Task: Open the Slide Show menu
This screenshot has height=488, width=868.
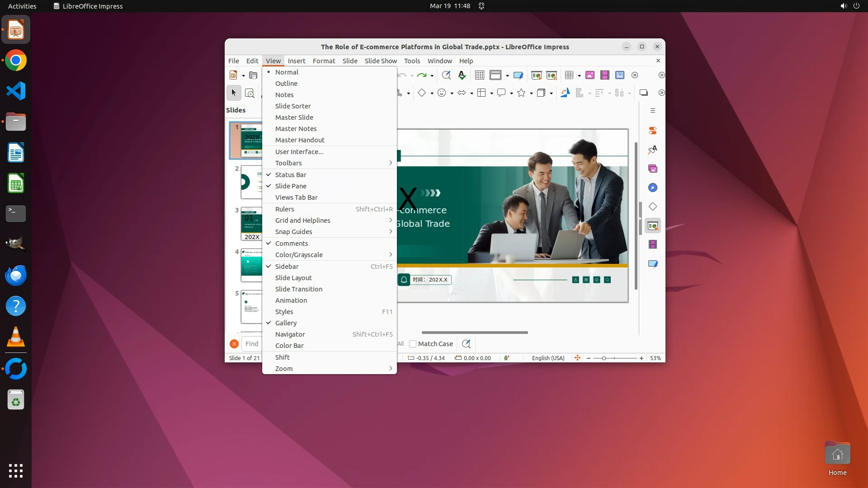Action: 381,61
